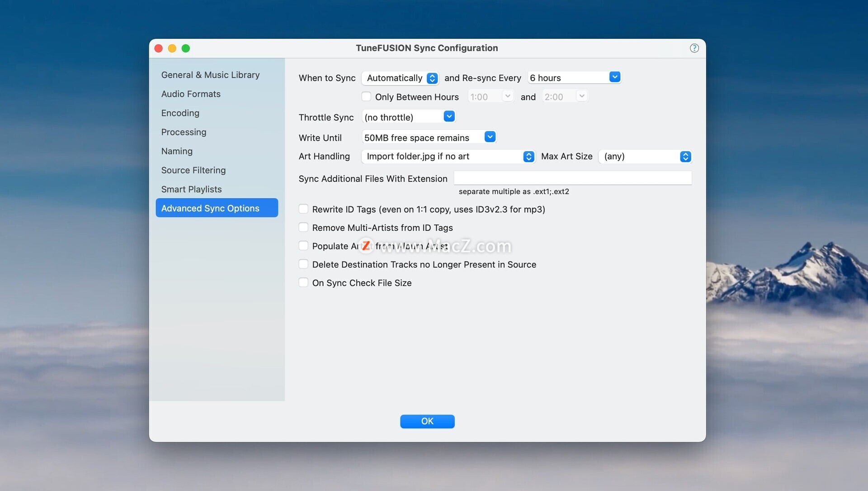This screenshot has height=491, width=868.
Task: Minimize the window with yellow button
Action: tap(172, 48)
